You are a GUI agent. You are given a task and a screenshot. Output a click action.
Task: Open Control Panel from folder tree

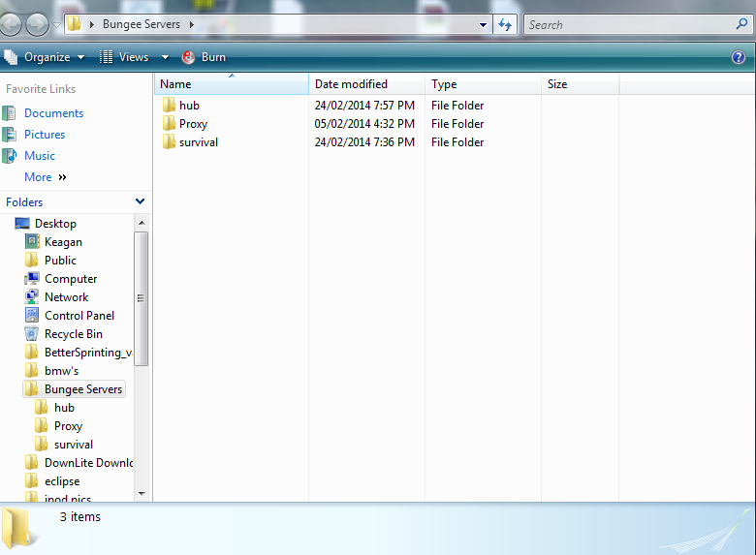[79, 316]
